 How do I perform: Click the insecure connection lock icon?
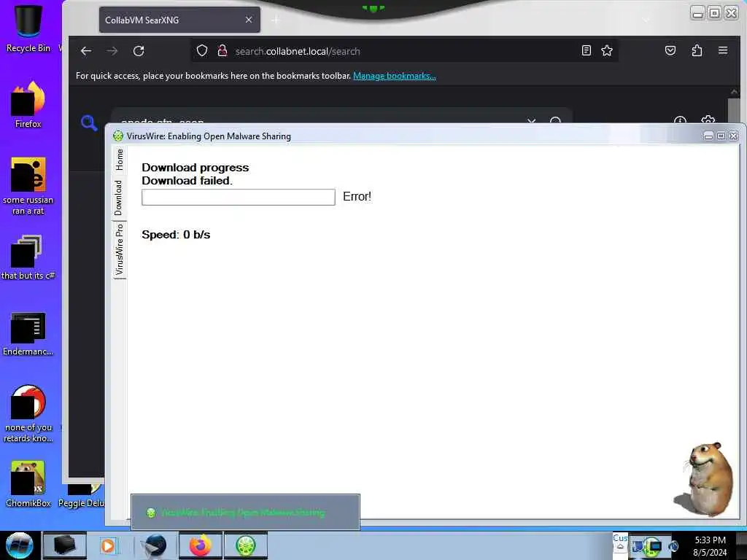point(222,50)
